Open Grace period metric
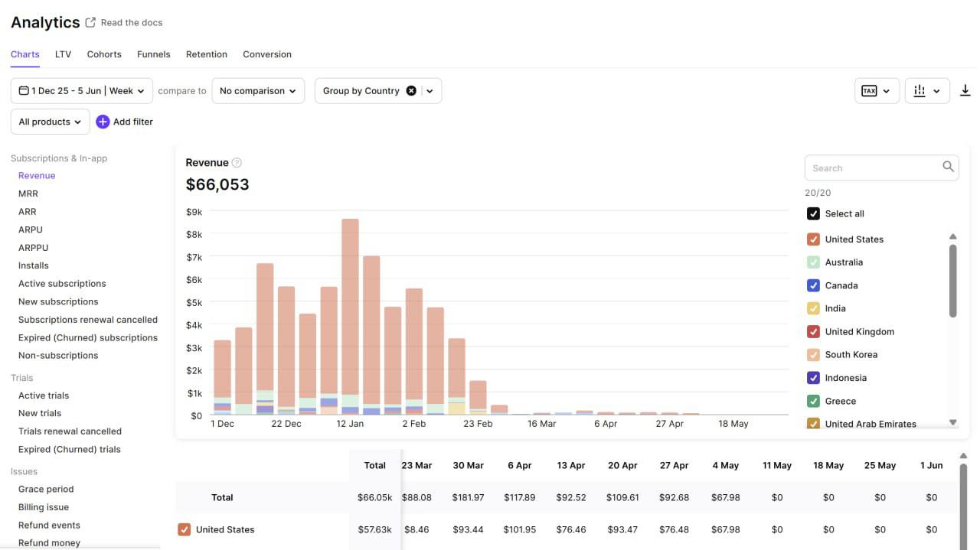Image resolution: width=980 pixels, height=550 pixels. (46, 489)
